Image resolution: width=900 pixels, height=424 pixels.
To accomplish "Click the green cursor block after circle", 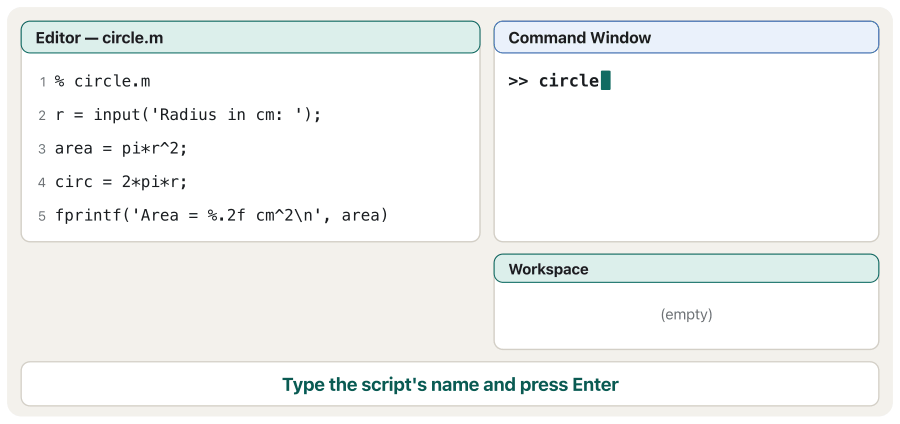I will pyautogui.click(x=606, y=81).
